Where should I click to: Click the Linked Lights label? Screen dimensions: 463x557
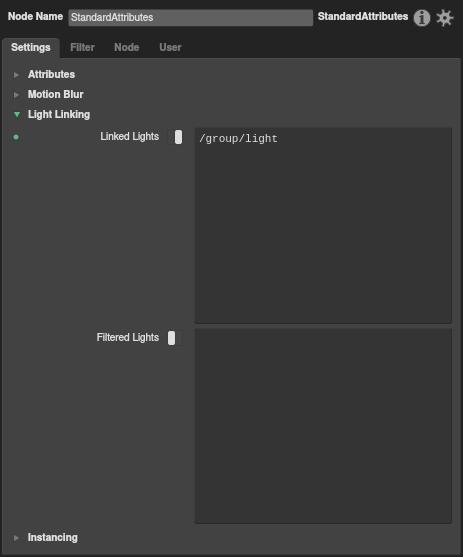click(x=129, y=136)
